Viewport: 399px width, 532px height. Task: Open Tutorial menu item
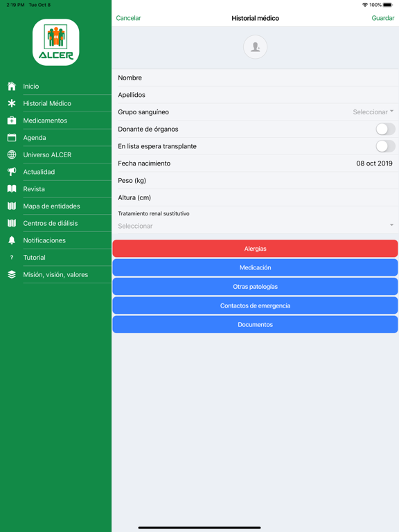point(34,258)
